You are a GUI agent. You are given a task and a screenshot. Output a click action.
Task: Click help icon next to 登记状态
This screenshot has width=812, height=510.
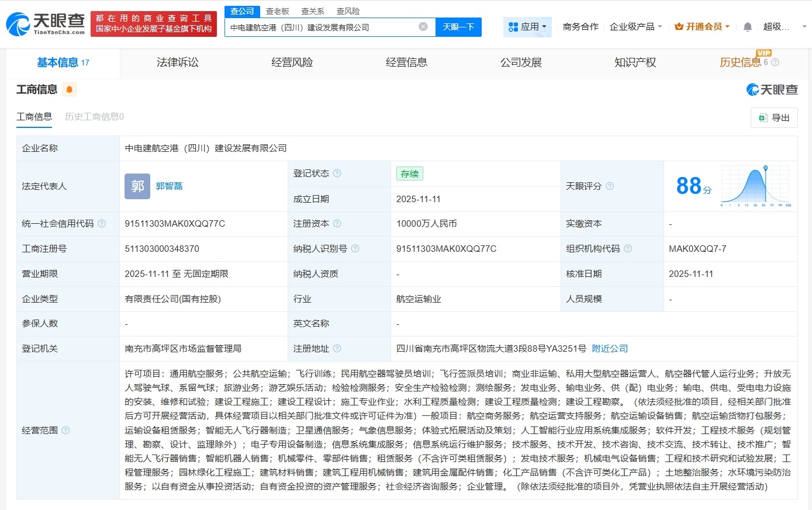(x=337, y=174)
